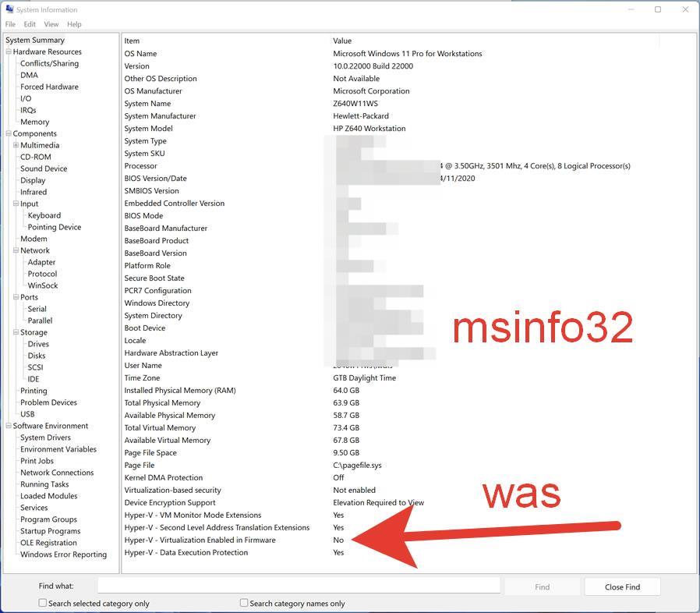The height and width of the screenshot is (613, 700).
Task: Select the I/O category
Action: 26,98
